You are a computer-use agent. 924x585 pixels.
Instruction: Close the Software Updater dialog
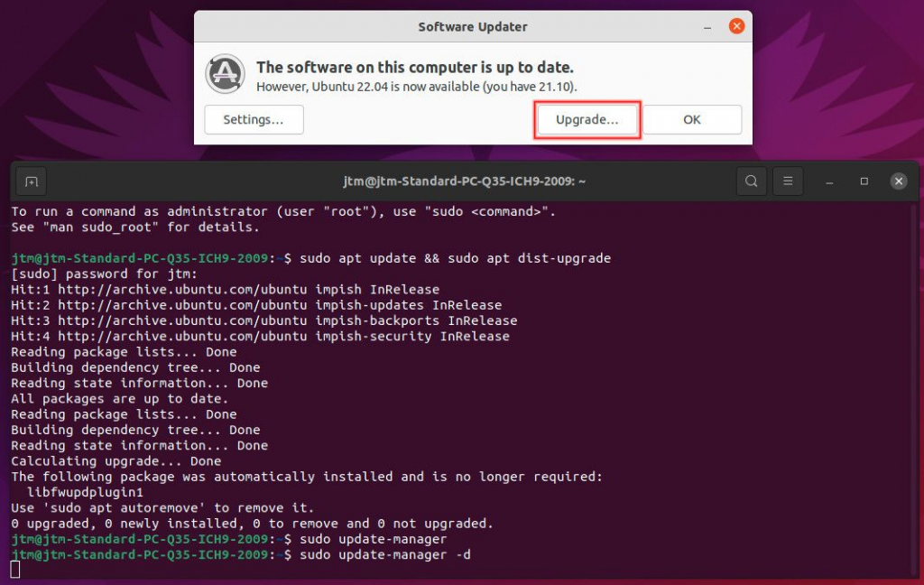click(x=736, y=26)
